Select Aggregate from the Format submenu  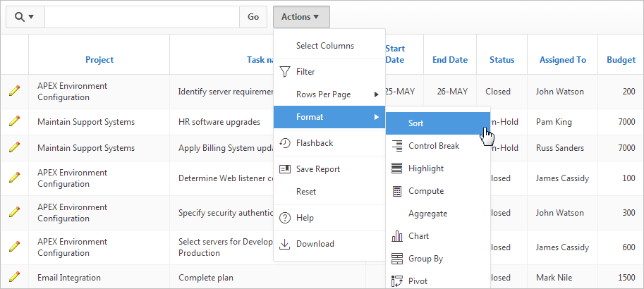427,214
